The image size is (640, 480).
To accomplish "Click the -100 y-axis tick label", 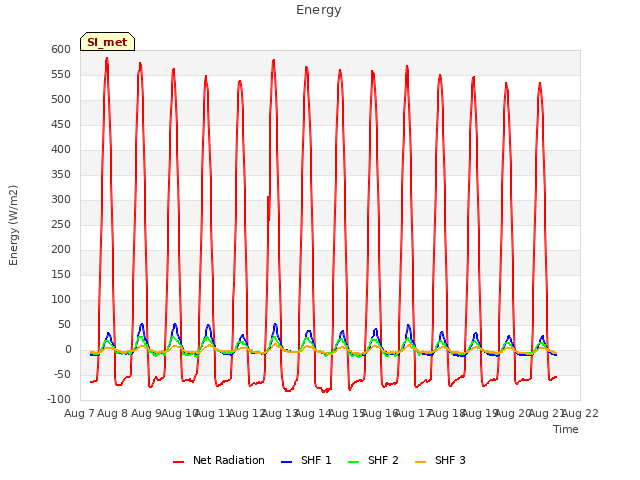I will coord(59,400).
